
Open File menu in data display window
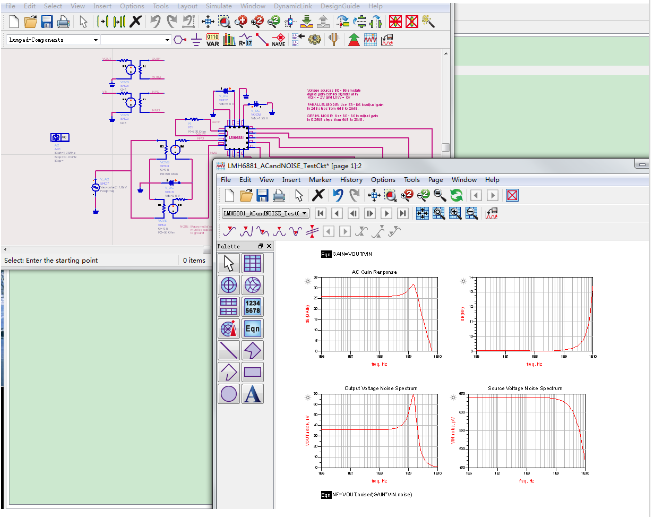[225, 180]
